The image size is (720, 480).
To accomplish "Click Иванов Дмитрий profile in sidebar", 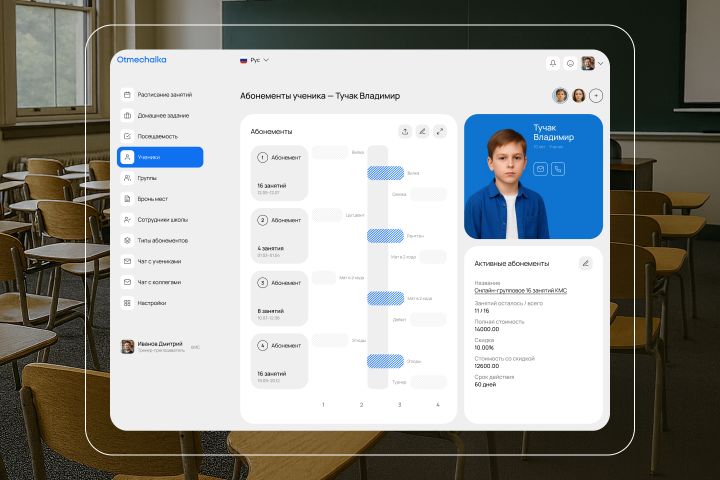I will [160, 347].
